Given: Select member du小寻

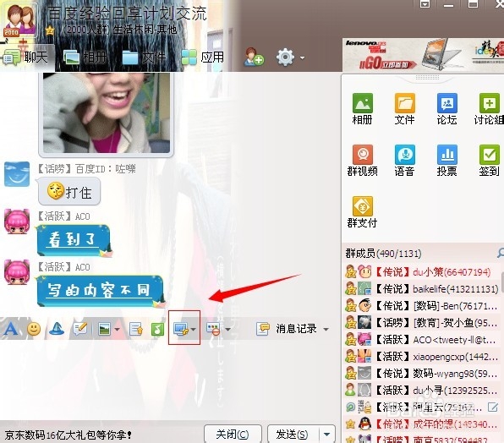Looking at the screenshot, I should point(421,391).
